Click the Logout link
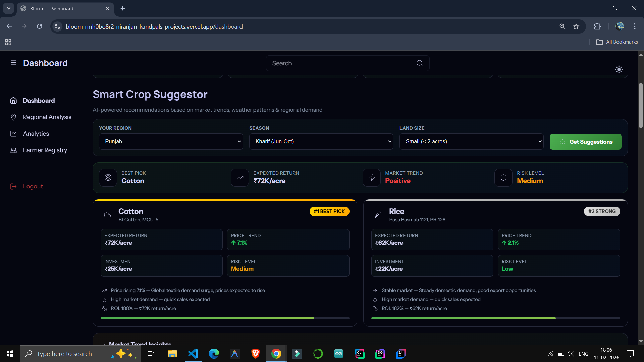The height and width of the screenshot is (362, 644). pyautogui.click(x=33, y=186)
